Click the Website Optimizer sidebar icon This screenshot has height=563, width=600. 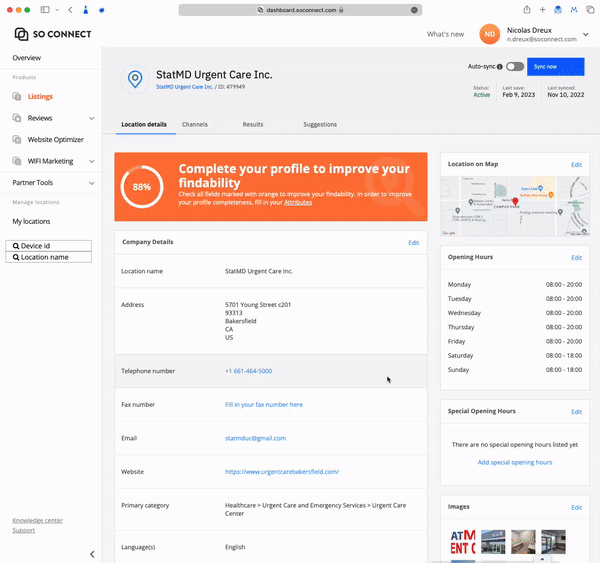click(x=16, y=139)
